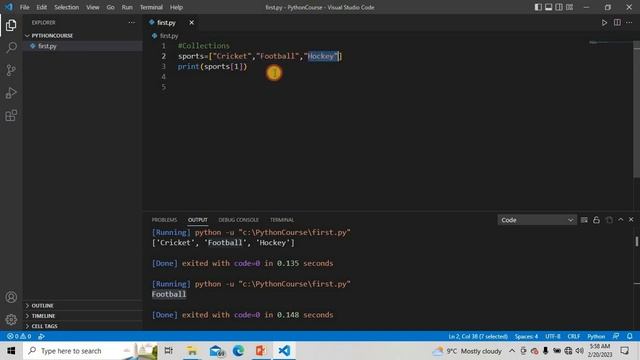Split the editor right
The image size is (640, 360).
click(x=617, y=23)
